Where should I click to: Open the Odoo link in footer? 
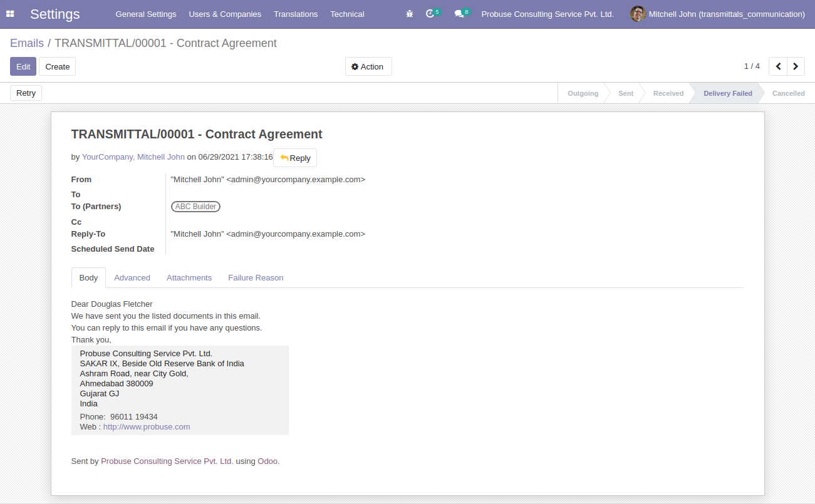point(267,461)
